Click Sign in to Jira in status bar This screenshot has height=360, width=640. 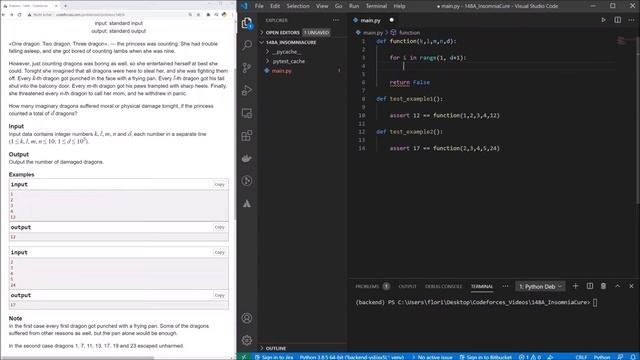point(274,357)
